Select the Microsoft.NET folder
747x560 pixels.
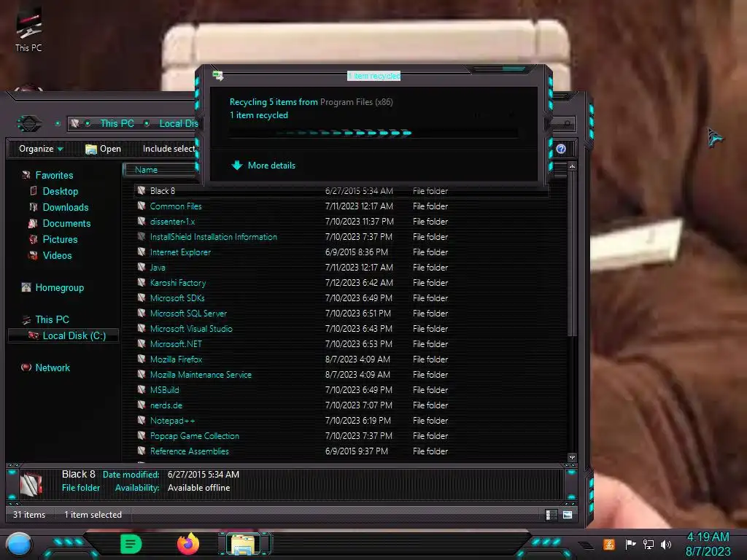[x=176, y=344]
